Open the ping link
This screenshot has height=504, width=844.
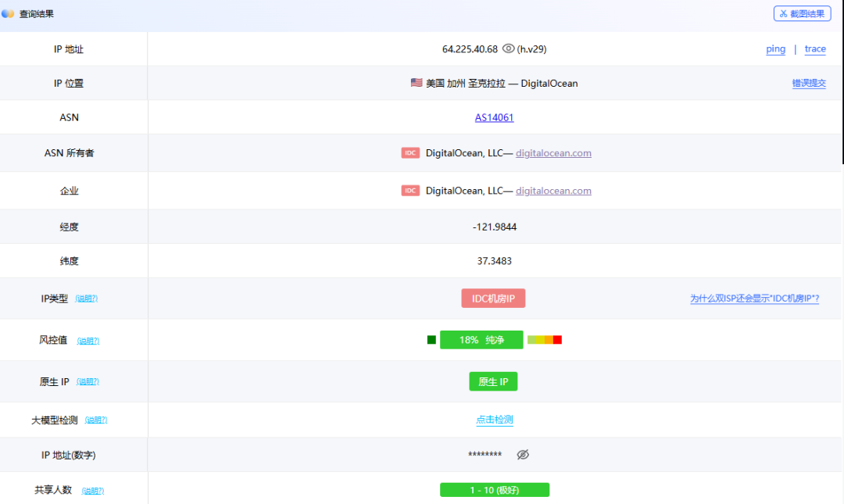tap(775, 49)
